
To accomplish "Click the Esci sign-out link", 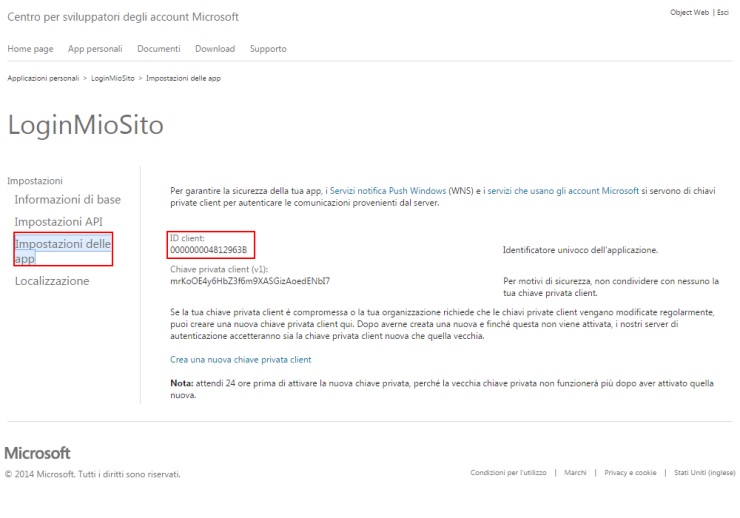I will point(723,13).
